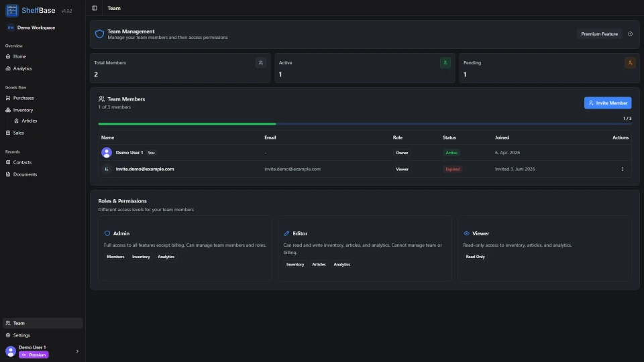Click the Articles item icon

coord(16,121)
